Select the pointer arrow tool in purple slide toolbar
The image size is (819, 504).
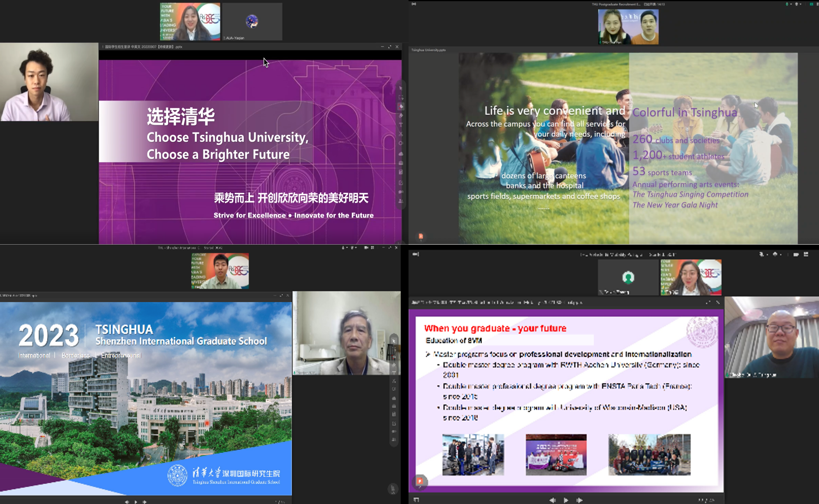[x=401, y=88]
